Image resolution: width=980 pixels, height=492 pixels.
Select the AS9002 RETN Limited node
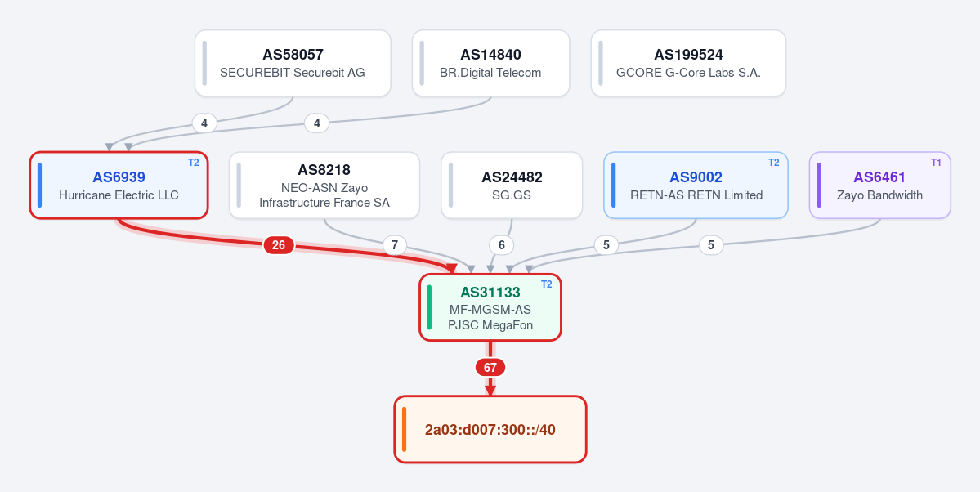click(696, 185)
